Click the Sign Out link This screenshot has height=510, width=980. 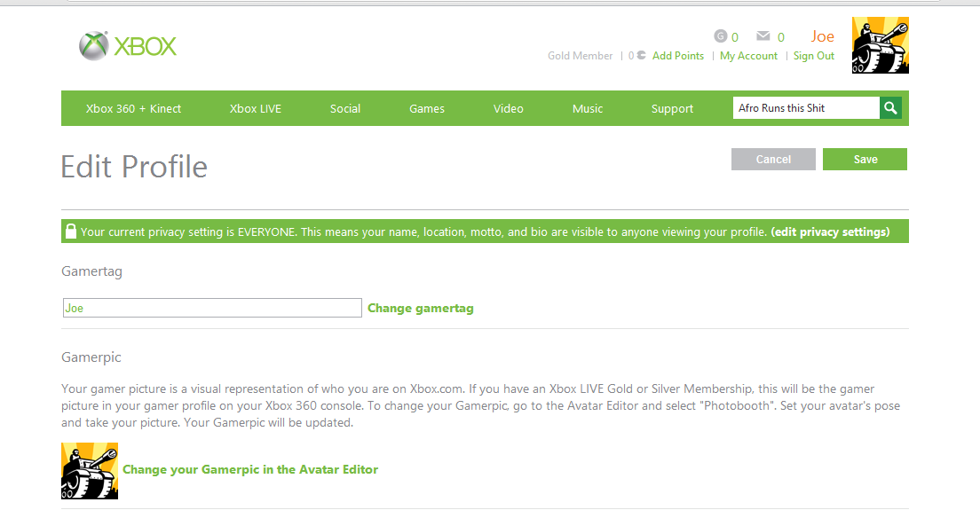coord(814,56)
